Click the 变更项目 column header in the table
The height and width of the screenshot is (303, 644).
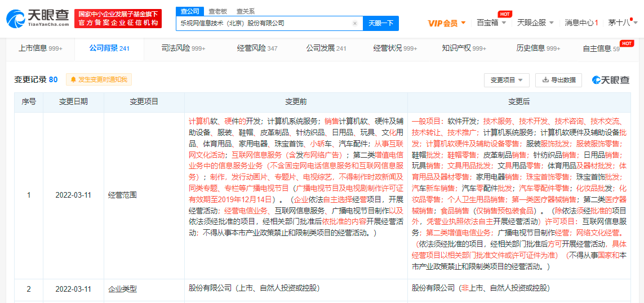[144, 102]
